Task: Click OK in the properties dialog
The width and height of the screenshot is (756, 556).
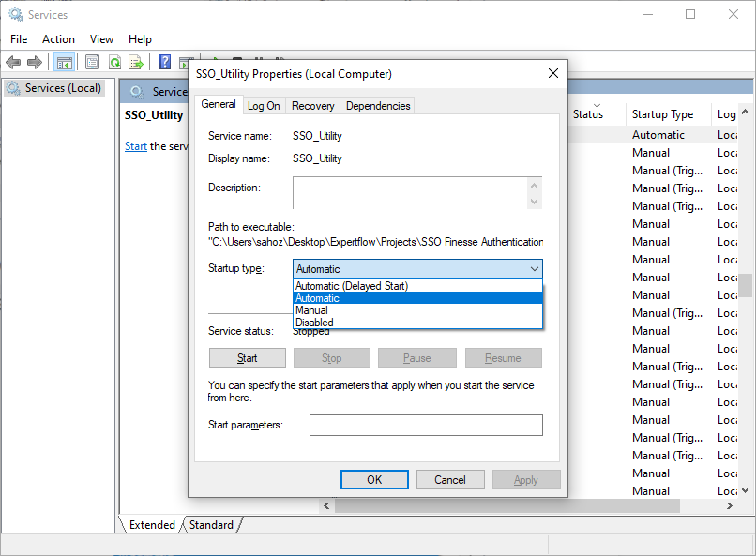Action: click(374, 480)
